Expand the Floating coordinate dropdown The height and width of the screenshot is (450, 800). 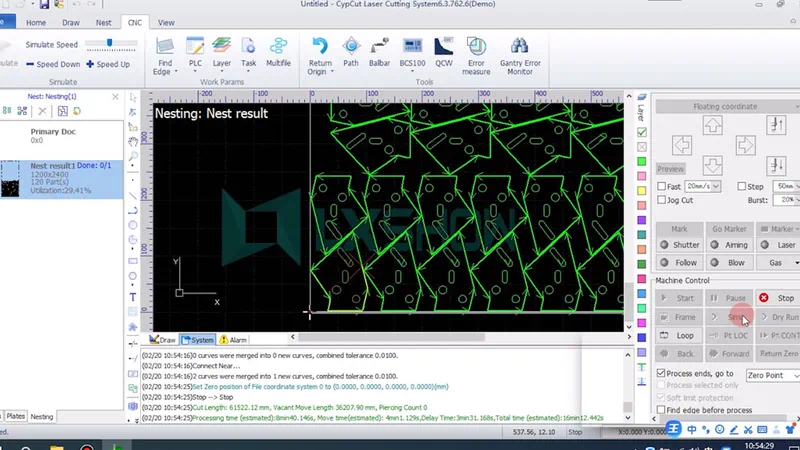[727, 106]
